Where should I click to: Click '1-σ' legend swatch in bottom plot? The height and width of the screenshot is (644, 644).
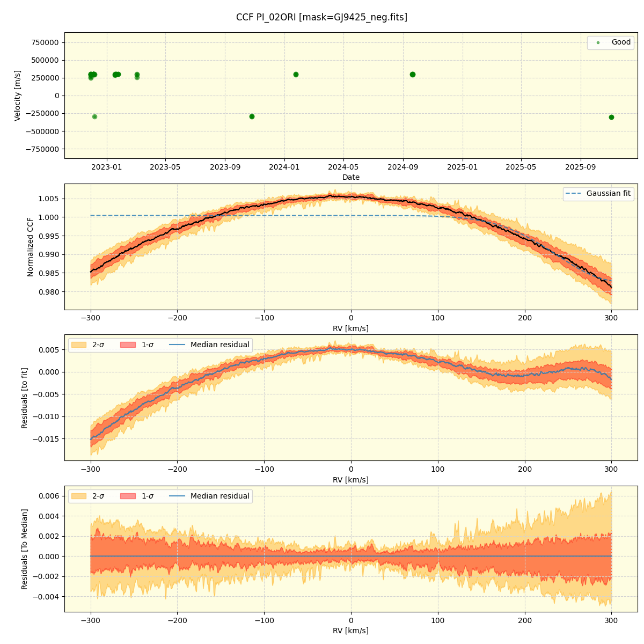(x=128, y=496)
